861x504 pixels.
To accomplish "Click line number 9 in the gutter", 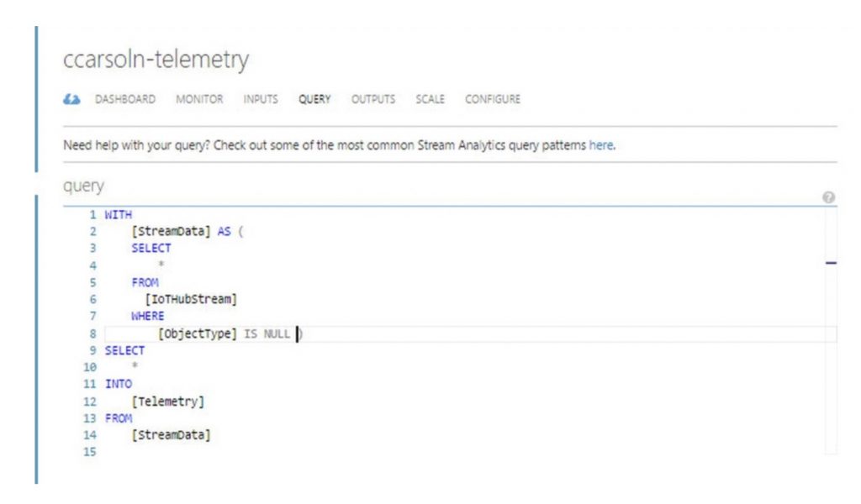I will (92, 350).
